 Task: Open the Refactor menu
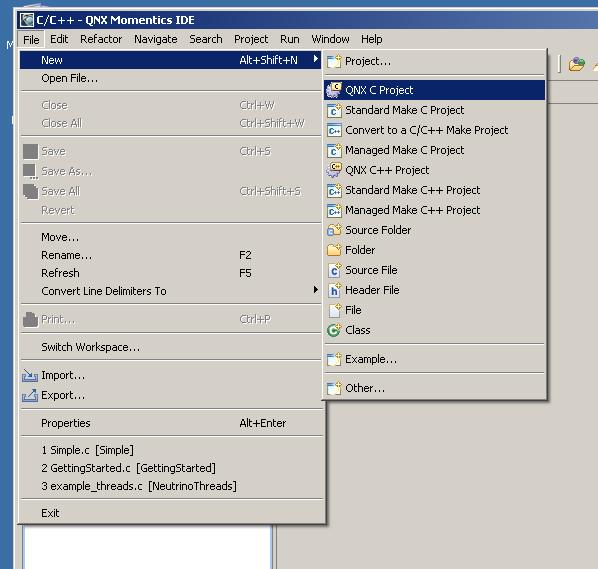pyautogui.click(x=101, y=39)
